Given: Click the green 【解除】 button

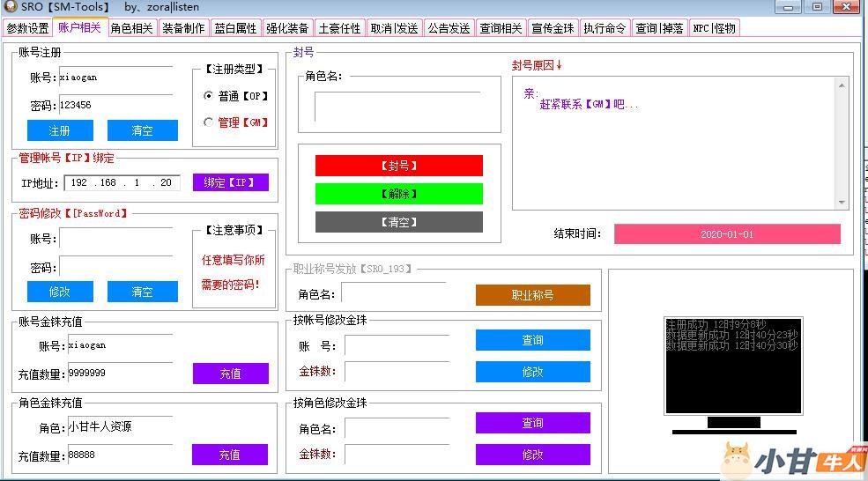Looking at the screenshot, I should point(398,194).
